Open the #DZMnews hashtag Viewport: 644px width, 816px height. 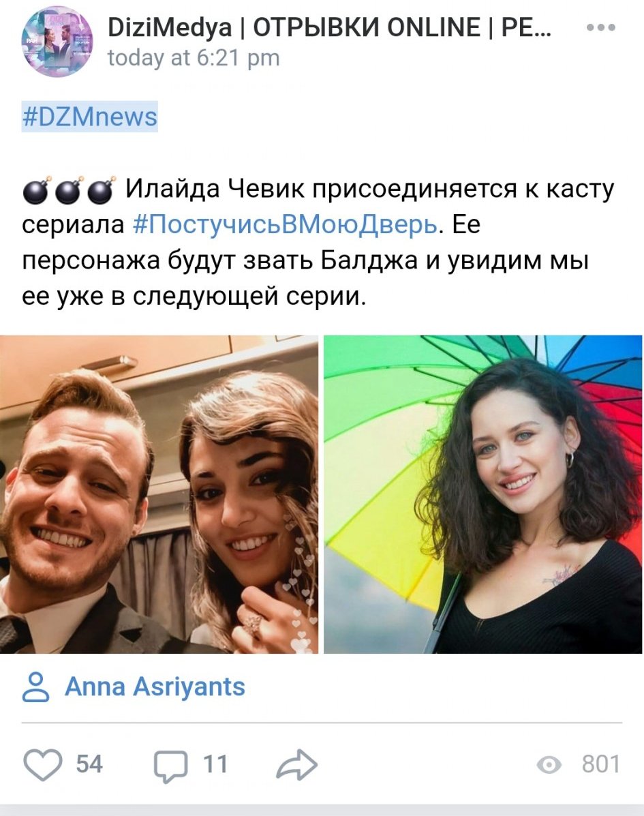[89, 117]
